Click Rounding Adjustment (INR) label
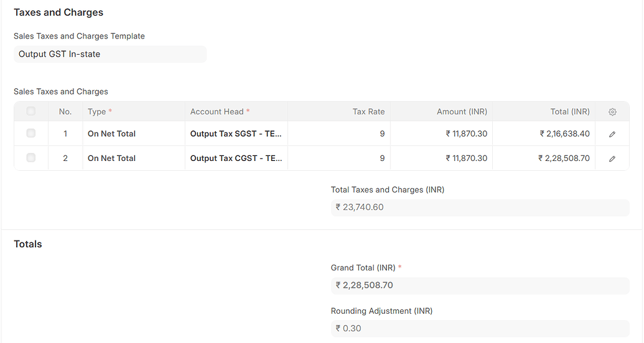The height and width of the screenshot is (343, 644). (381, 311)
